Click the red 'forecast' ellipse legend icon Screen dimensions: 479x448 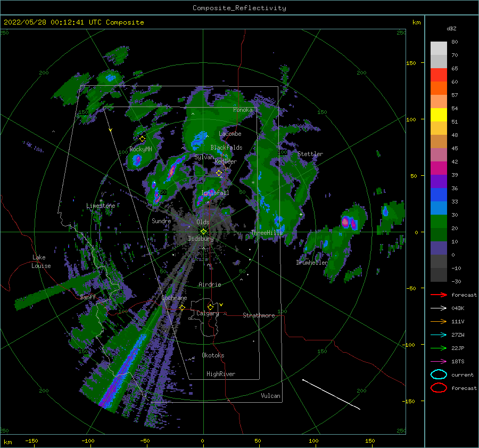coord(439,388)
